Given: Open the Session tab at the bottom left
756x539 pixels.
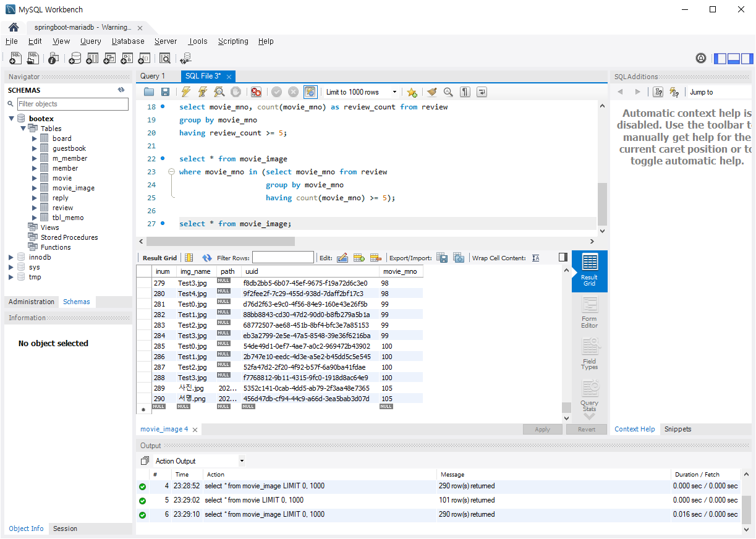Looking at the screenshot, I should point(65,528).
